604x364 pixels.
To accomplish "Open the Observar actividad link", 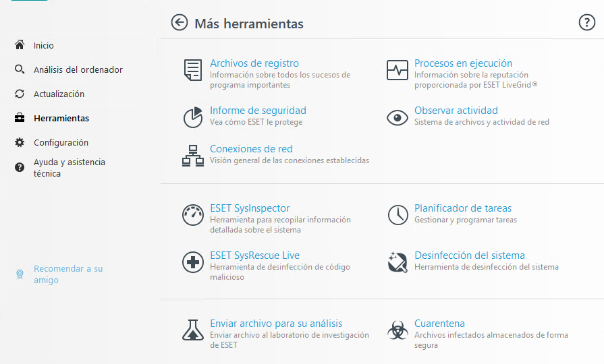I will tap(456, 111).
